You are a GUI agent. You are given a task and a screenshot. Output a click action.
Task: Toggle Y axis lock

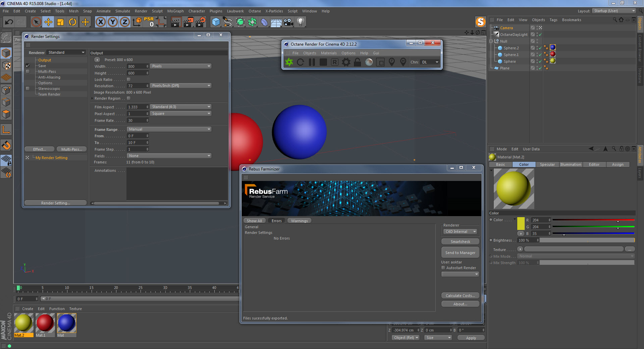(x=113, y=22)
